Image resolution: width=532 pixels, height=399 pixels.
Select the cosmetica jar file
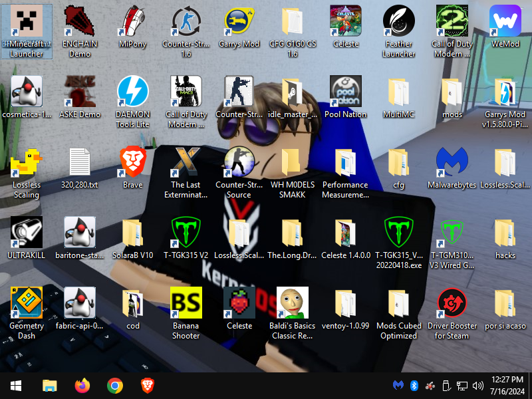(27, 97)
